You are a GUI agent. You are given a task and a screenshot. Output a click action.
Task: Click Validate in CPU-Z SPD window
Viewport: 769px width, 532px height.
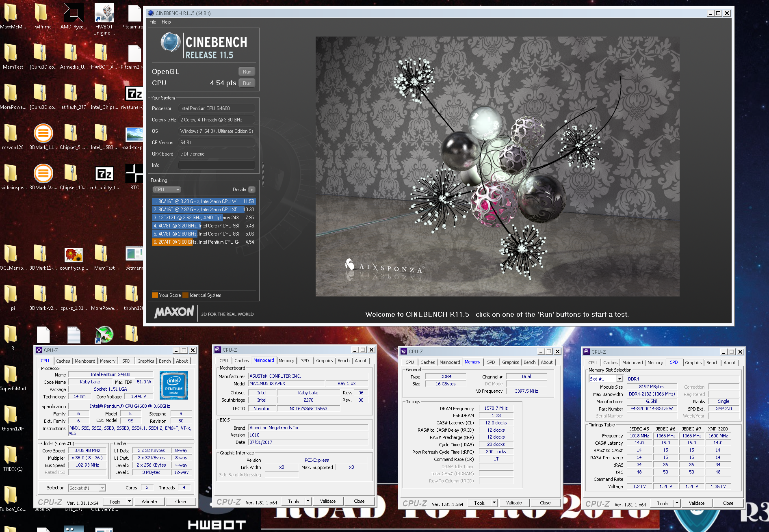pos(697,503)
